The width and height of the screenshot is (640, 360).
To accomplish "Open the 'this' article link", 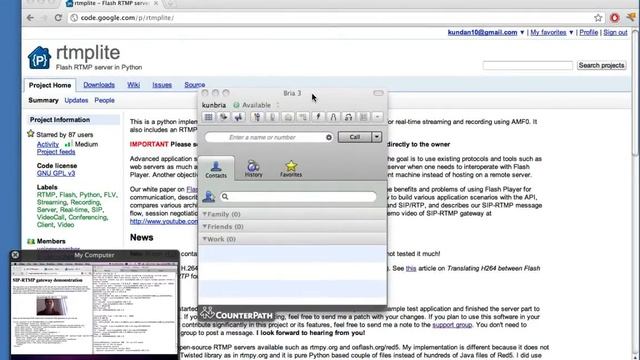I will [x=411, y=269].
